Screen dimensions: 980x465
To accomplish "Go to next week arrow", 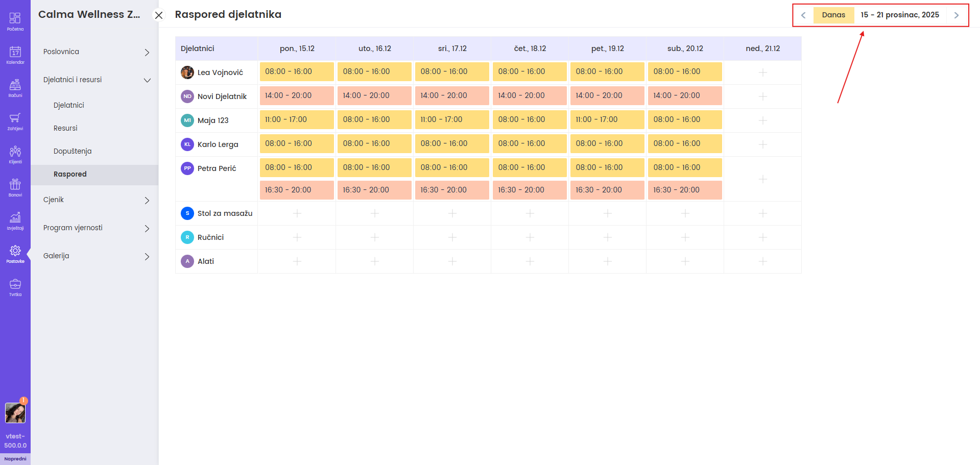I will point(956,15).
